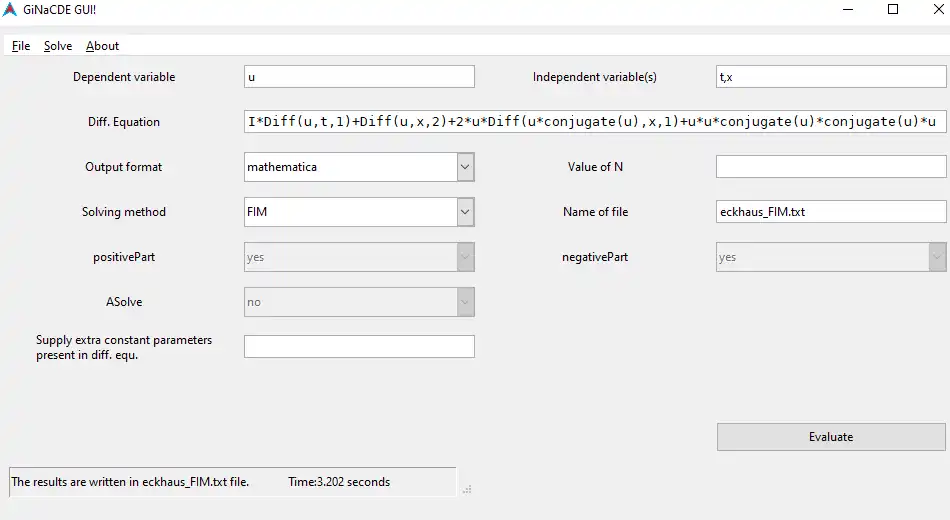Click the Name of file input field
The height and width of the screenshot is (520, 950).
point(830,212)
